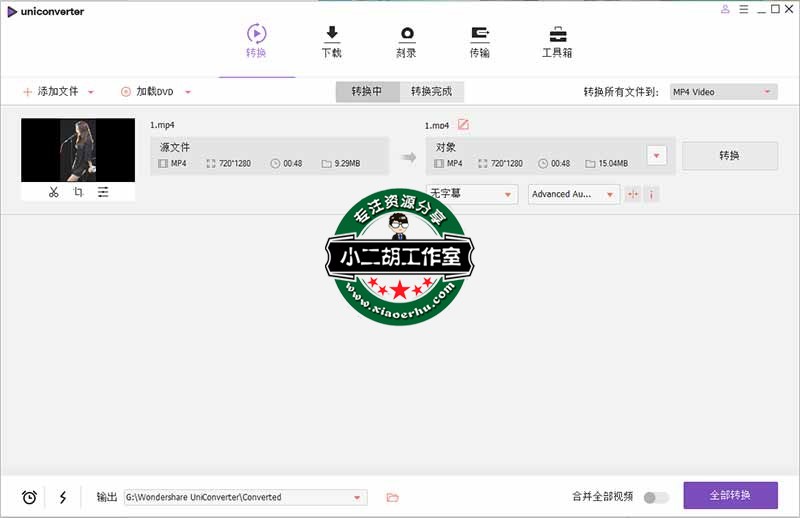The height and width of the screenshot is (518, 800).
Task: Click the add audio track icon
Action: coord(632,194)
